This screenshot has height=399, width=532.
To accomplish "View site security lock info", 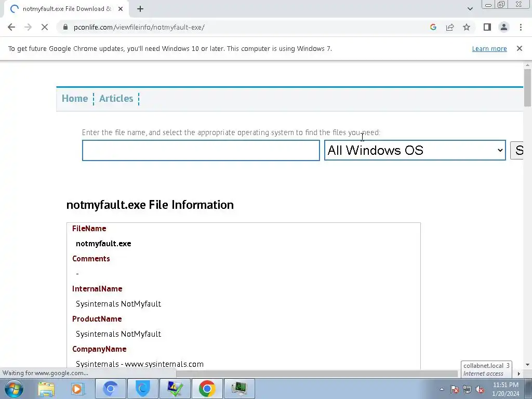I will pyautogui.click(x=65, y=27).
